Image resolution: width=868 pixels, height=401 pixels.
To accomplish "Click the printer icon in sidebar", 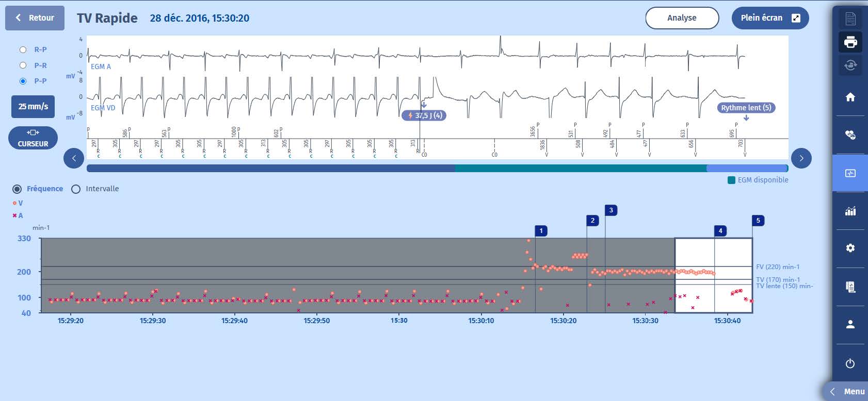I will tap(850, 42).
